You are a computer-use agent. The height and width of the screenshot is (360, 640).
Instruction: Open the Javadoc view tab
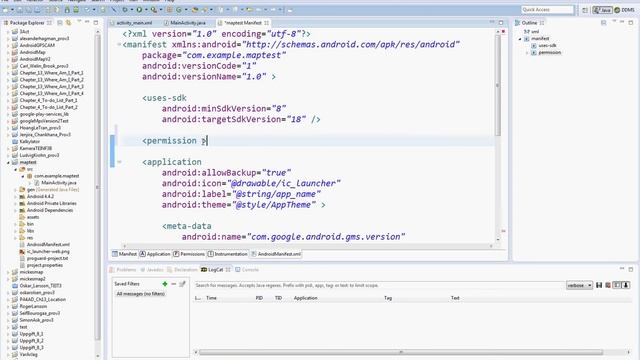click(x=151, y=270)
